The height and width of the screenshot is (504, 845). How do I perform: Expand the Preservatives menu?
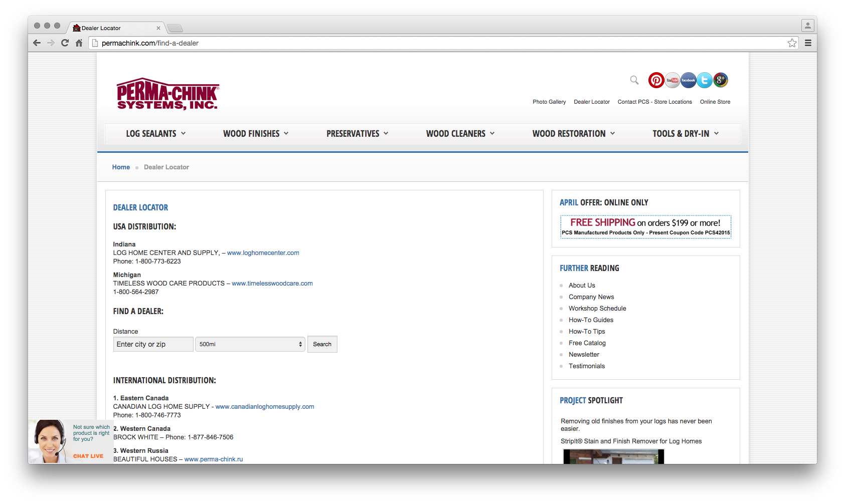point(357,134)
